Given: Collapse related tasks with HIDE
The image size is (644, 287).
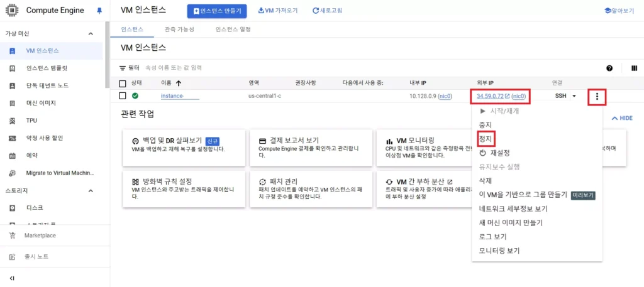Looking at the screenshot, I should coord(622,118).
